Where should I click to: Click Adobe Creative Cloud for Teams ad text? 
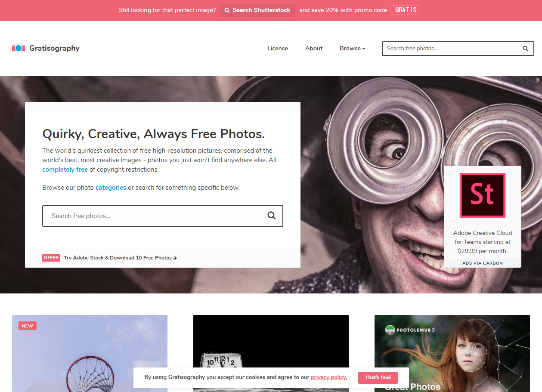pyautogui.click(x=483, y=242)
